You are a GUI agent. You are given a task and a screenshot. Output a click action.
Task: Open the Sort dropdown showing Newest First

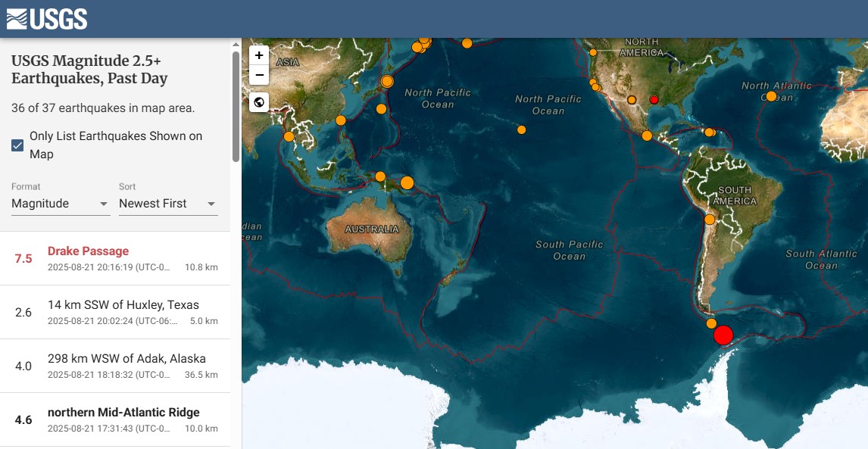[168, 203]
